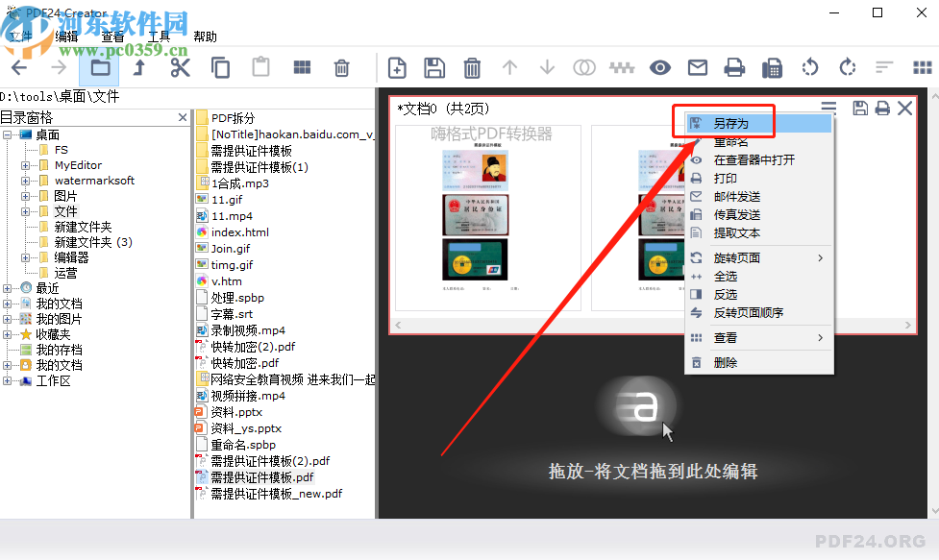Open preview with the eye icon
Viewport: 939px width, 560px height.
(x=660, y=67)
